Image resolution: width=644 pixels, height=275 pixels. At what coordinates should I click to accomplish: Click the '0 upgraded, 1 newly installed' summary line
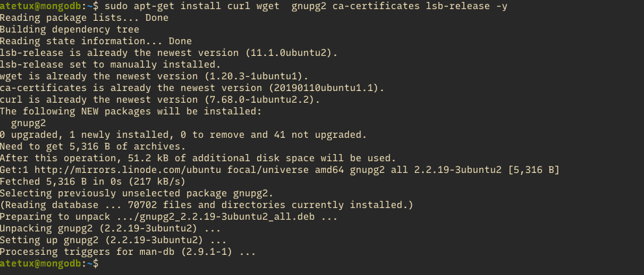point(183,135)
